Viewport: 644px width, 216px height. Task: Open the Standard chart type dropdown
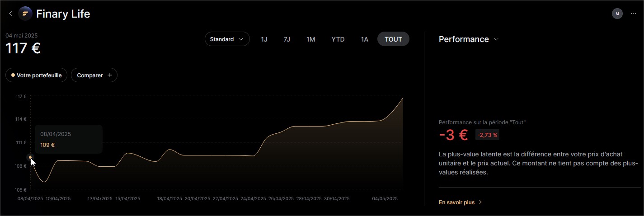(x=227, y=39)
